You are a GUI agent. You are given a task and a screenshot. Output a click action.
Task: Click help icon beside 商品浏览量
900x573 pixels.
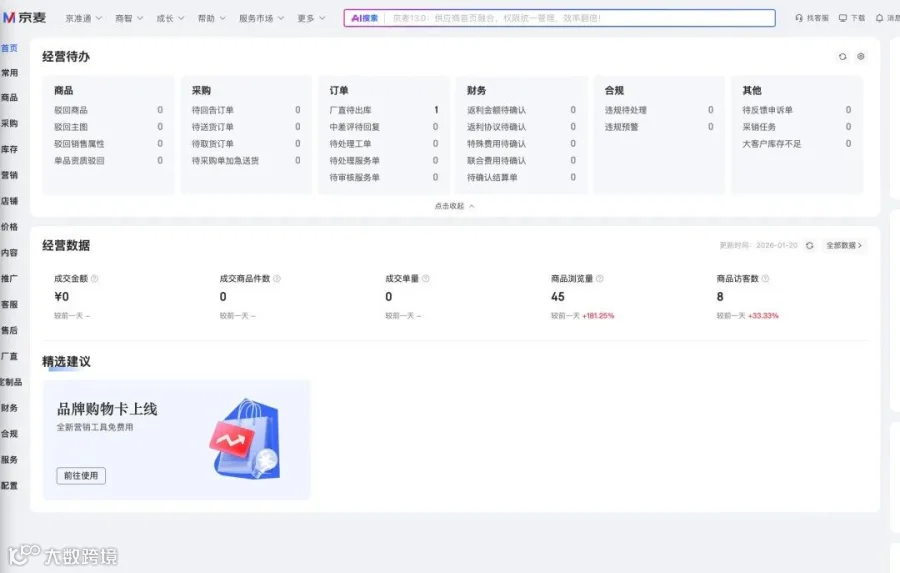(599, 278)
